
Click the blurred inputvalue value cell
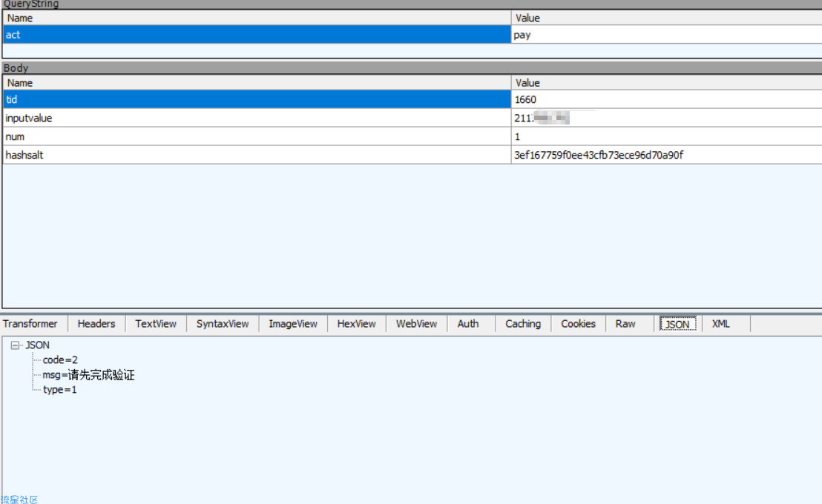666,118
